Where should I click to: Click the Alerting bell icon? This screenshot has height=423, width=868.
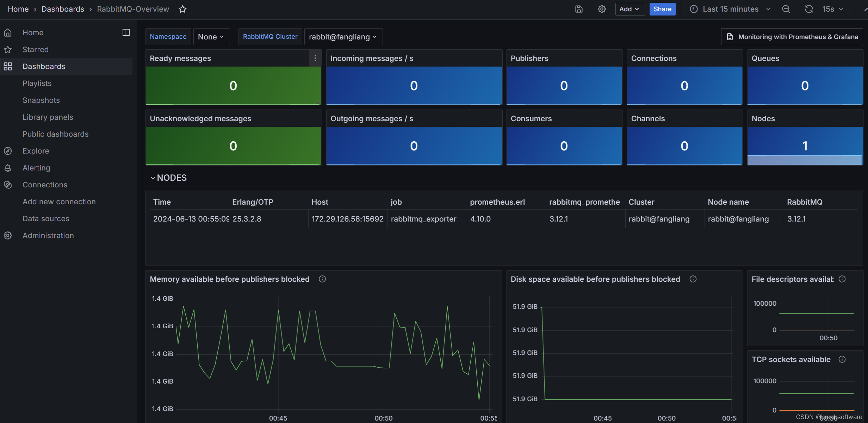coord(8,168)
